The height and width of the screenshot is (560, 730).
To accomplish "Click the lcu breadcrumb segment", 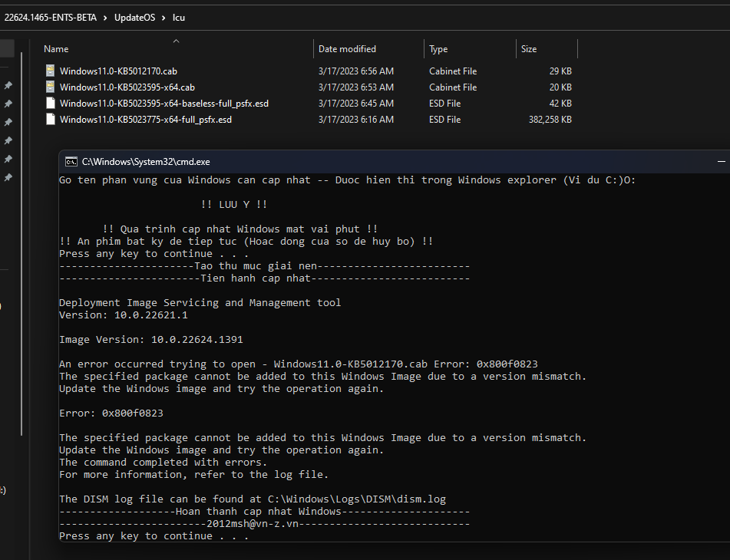I will click(179, 18).
